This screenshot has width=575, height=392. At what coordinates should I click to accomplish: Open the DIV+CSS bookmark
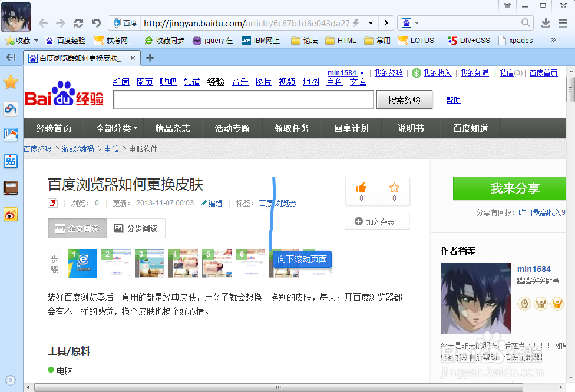tap(468, 40)
